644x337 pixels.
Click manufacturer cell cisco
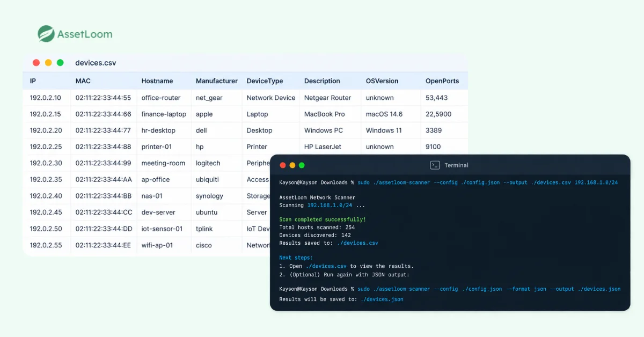point(204,245)
